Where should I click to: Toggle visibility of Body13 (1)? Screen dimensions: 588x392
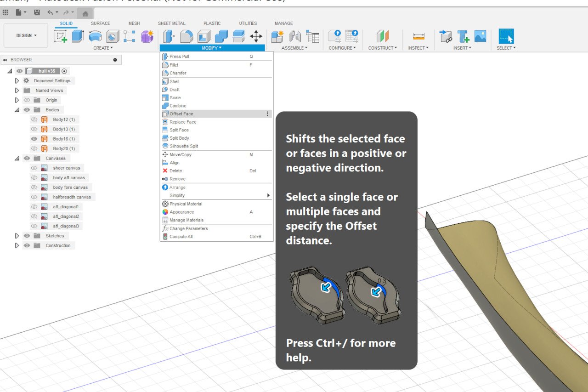(34, 129)
